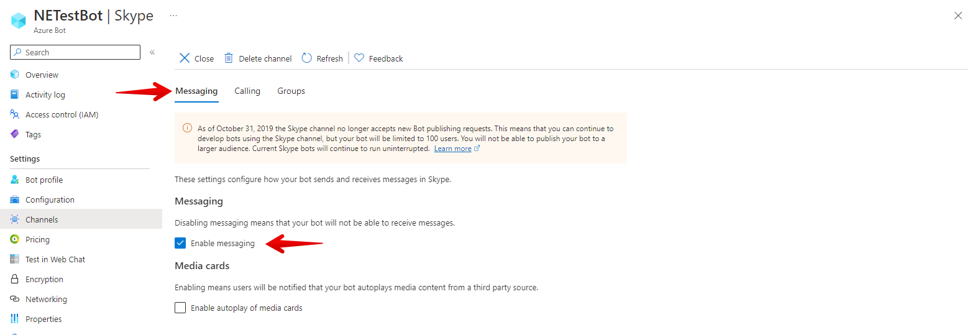Click the info icon in the warning banner
980x335 pixels.
click(187, 128)
